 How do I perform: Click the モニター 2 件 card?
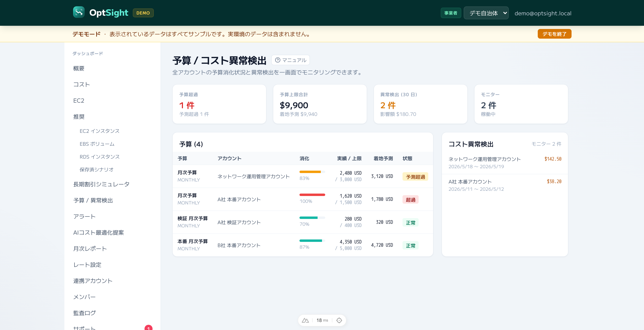(x=521, y=104)
